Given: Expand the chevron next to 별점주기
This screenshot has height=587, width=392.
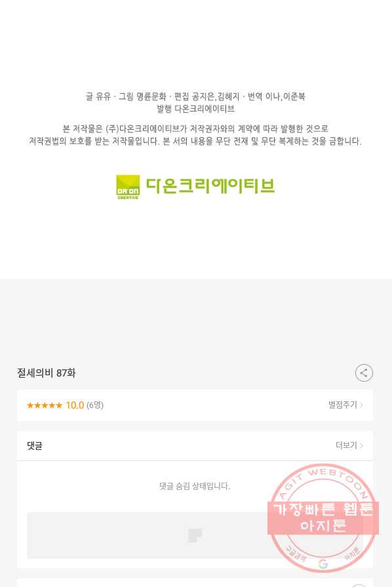Looking at the screenshot, I should click(361, 405).
